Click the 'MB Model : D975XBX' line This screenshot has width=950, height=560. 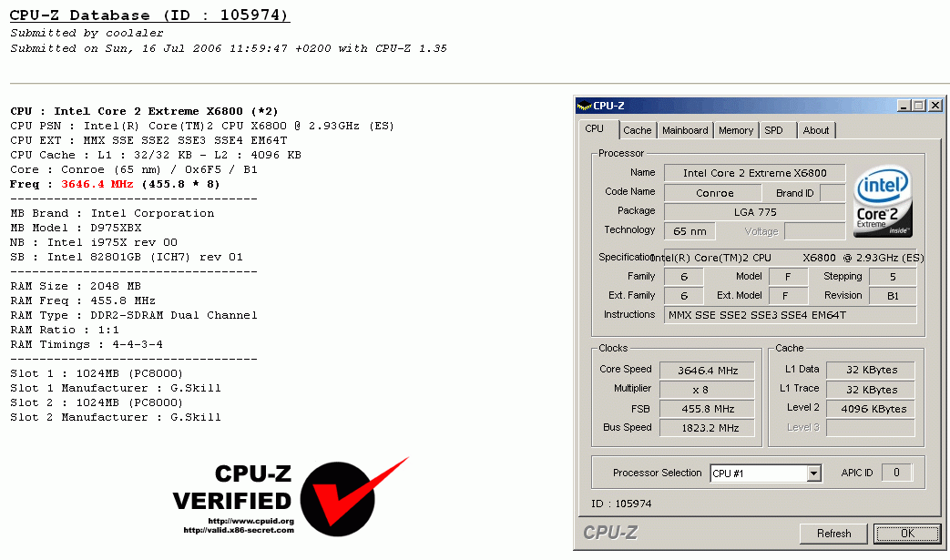[x=76, y=228]
